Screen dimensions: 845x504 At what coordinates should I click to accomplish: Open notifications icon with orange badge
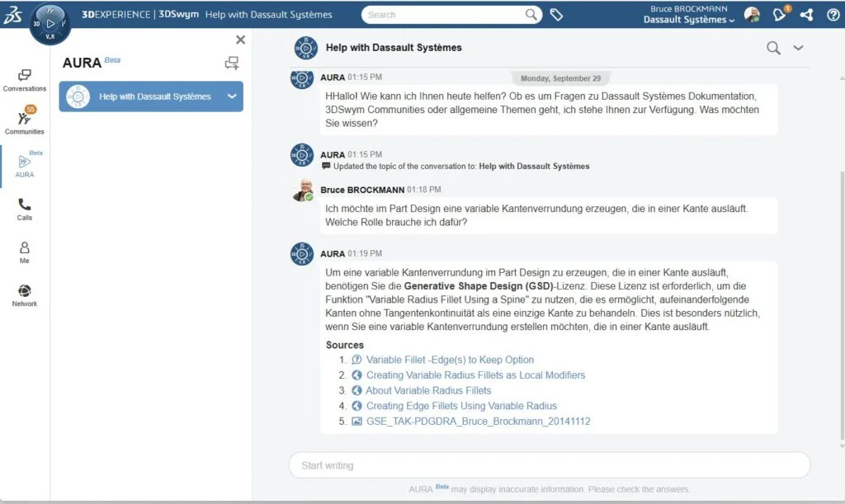pos(780,14)
